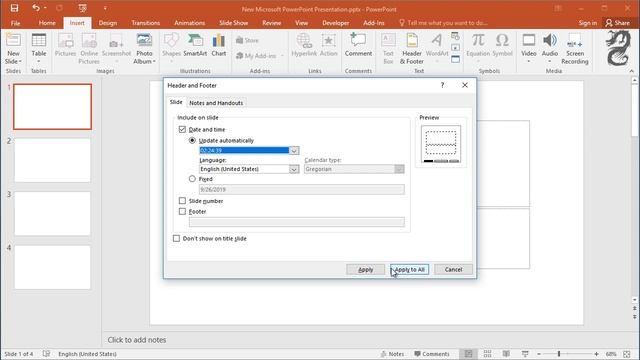This screenshot has height=360, width=640.
Task: Insert a Symbol
Action: [x=502, y=45]
